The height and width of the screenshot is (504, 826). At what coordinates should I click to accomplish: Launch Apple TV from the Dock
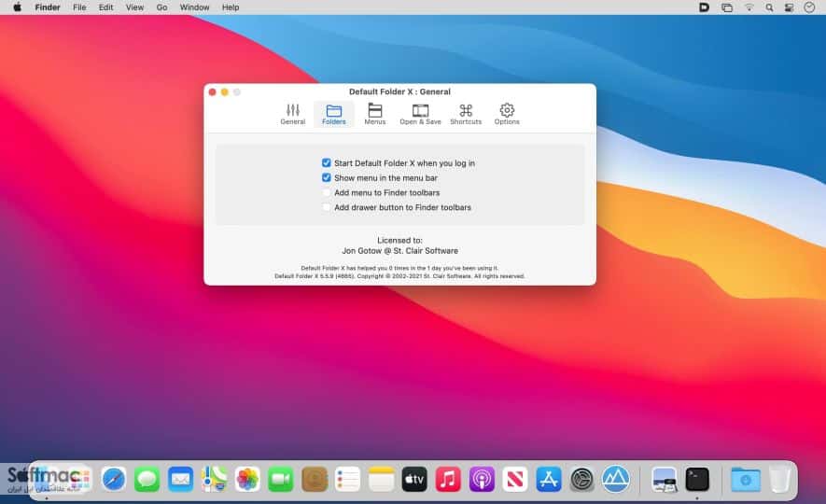414,479
